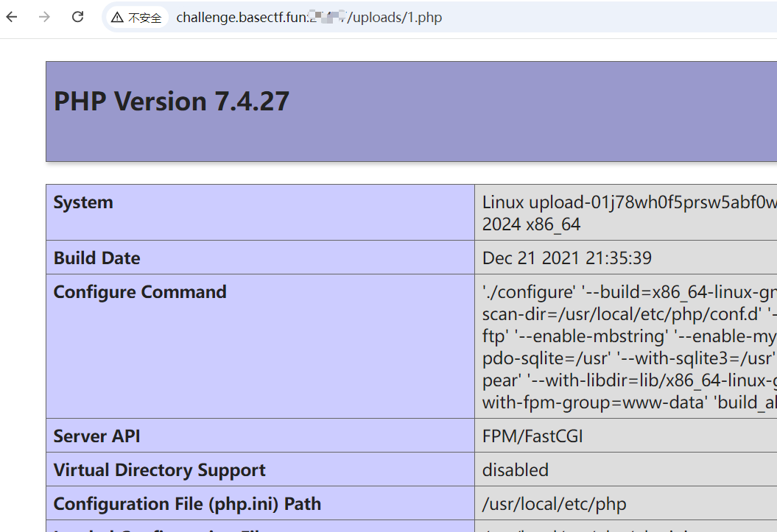
Task: Select the Configure Command label cell
Action: (x=140, y=292)
